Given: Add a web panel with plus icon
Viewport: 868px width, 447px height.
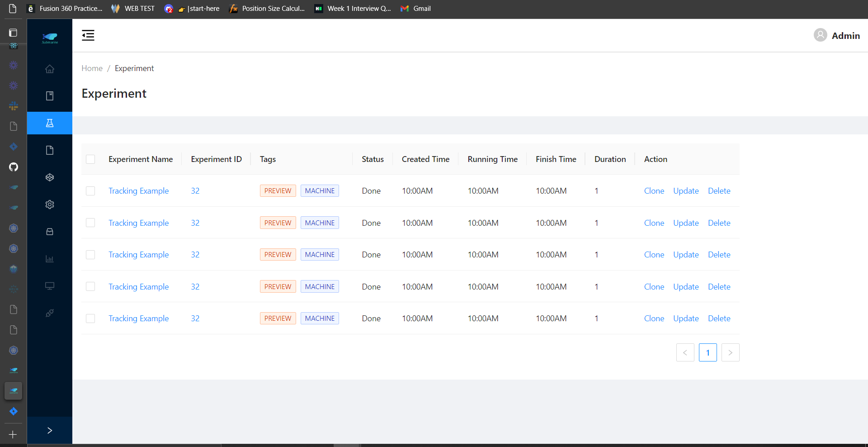Looking at the screenshot, I should 13,434.
